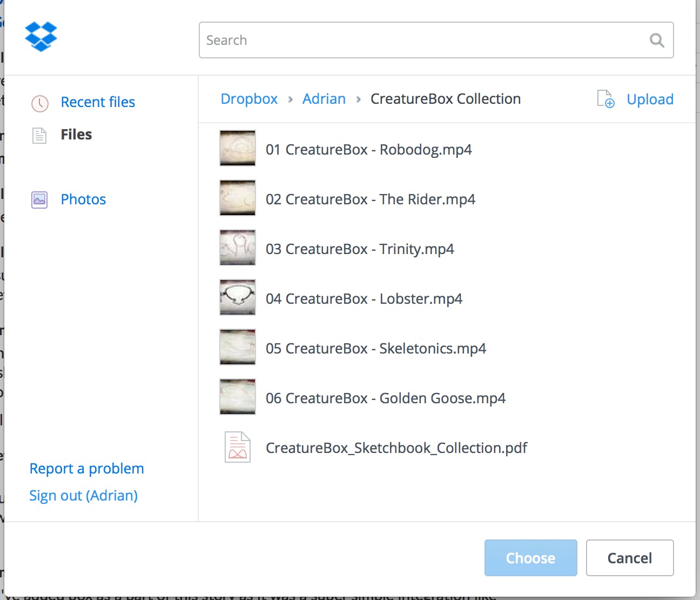The width and height of the screenshot is (700, 600).
Task: Select file 03 CreatureBox - Trinity.mp4
Action: tap(360, 249)
